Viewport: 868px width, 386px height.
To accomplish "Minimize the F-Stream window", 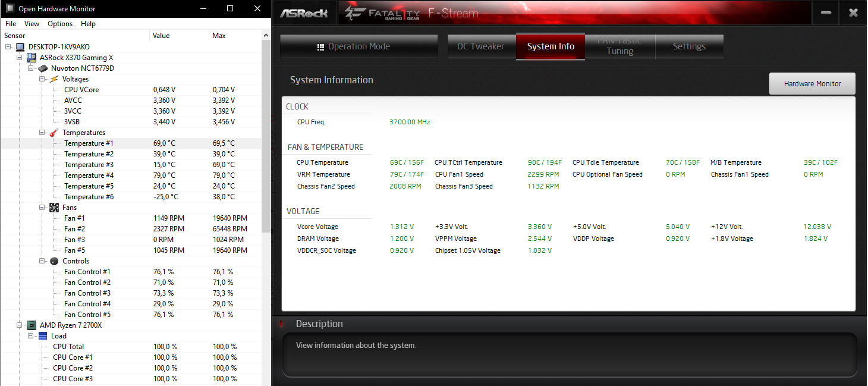I will pyautogui.click(x=826, y=12).
